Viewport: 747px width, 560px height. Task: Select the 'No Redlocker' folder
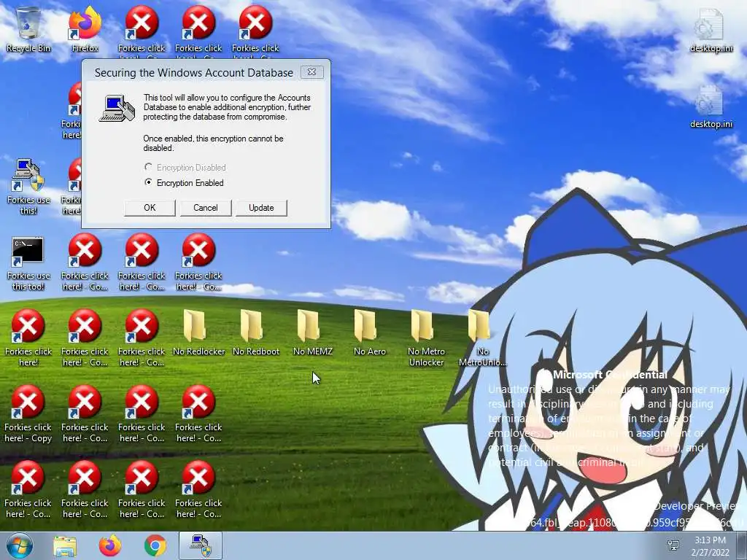[x=198, y=332]
